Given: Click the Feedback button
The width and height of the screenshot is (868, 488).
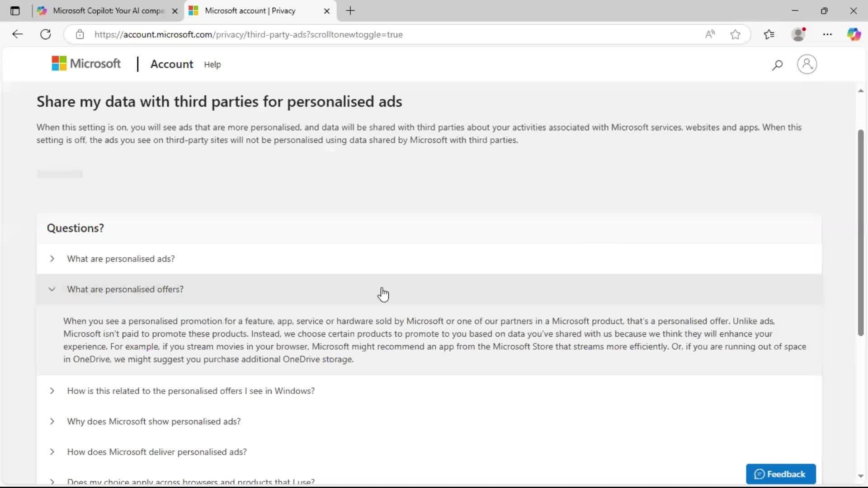Looking at the screenshot, I should 781,474.
